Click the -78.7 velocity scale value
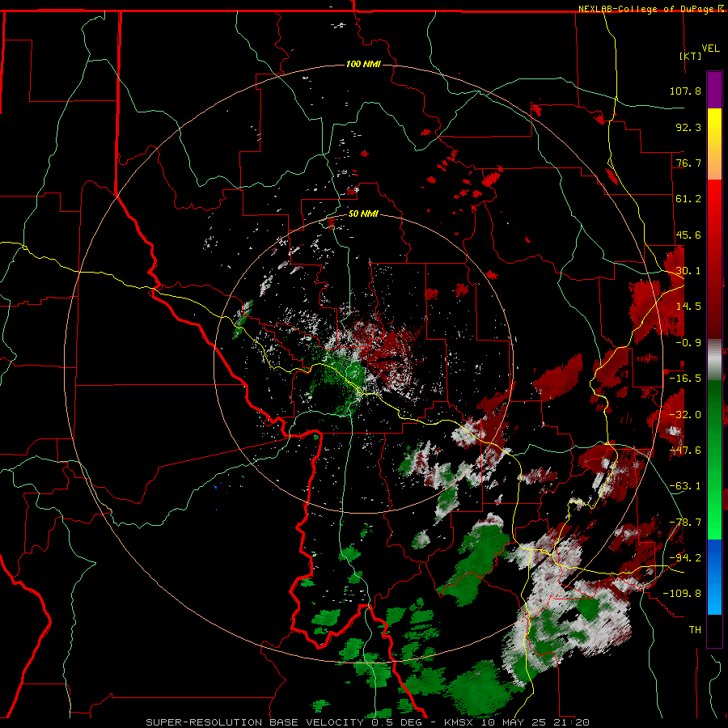The width and height of the screenshot is (728, 728). pyautogui.click(x=685, y=523)
